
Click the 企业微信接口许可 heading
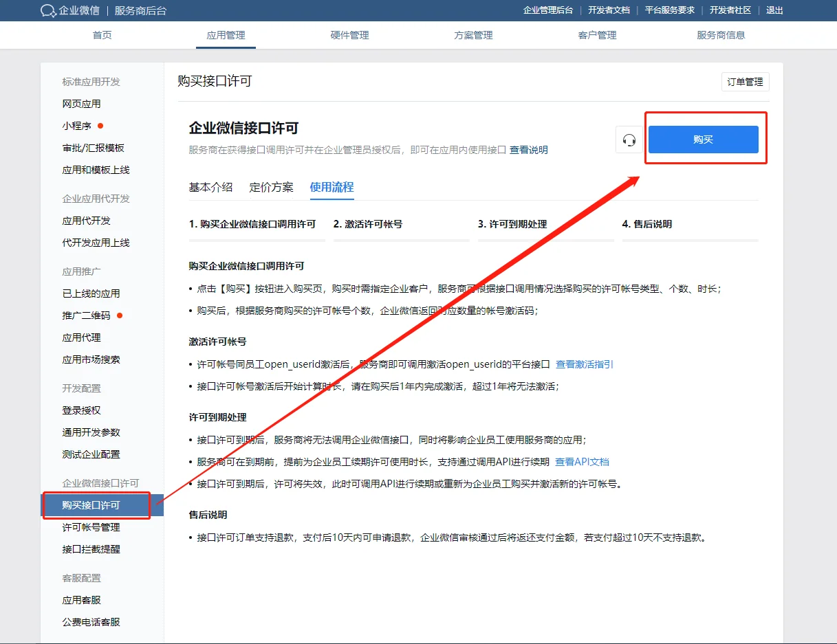[243, 129]
